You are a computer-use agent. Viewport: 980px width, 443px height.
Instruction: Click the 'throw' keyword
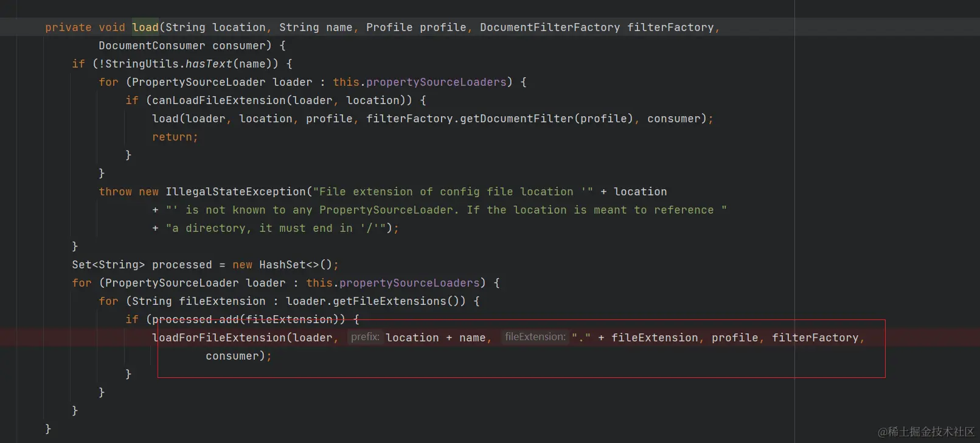coord(116,192)
